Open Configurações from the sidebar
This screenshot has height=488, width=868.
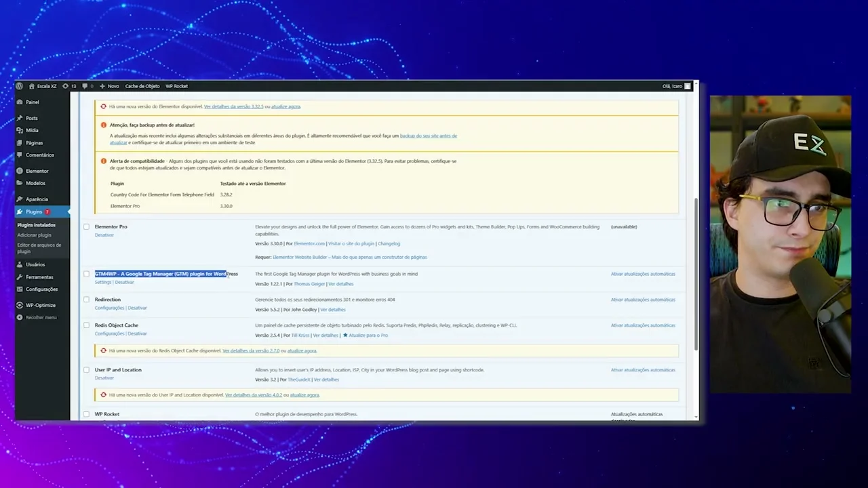(x=42, y=289)
